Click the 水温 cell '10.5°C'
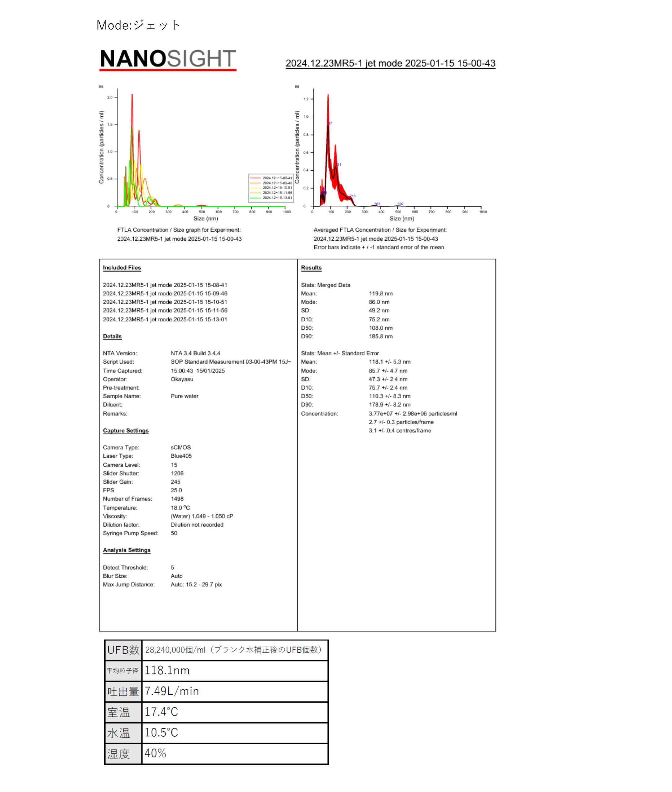672x792 pixels. pos(235,733)
